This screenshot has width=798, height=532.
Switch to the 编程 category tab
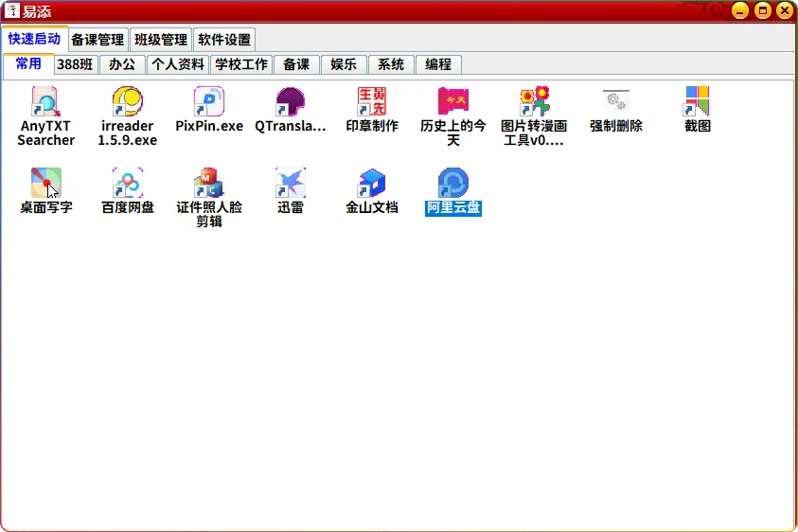tap(438, 64)
